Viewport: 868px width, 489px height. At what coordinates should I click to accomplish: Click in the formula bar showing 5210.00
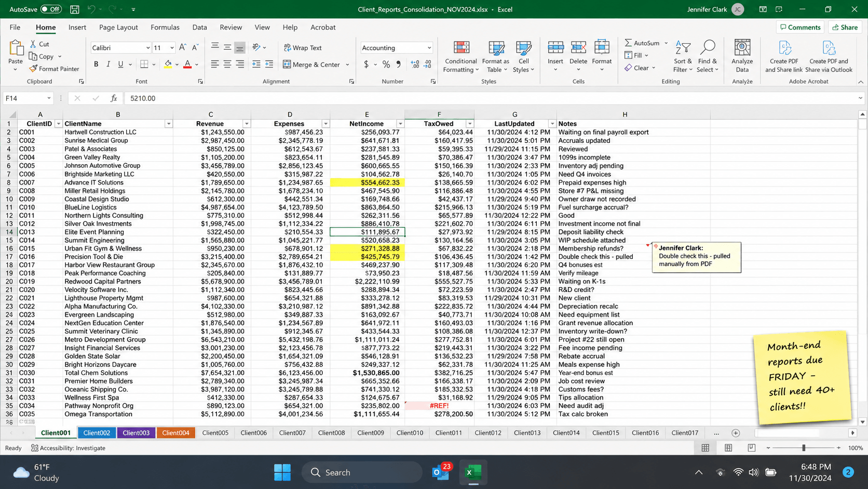pyautogui.click(x=491, y=98)
